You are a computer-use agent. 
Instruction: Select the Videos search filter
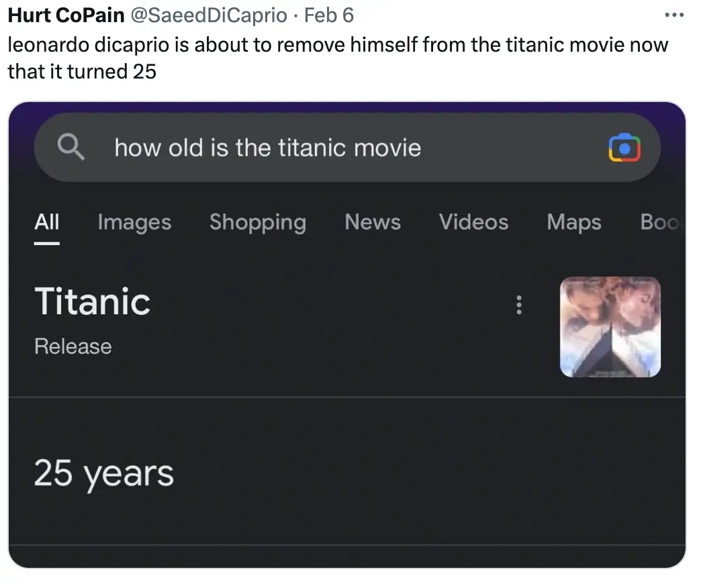click(x=473, y=222)
